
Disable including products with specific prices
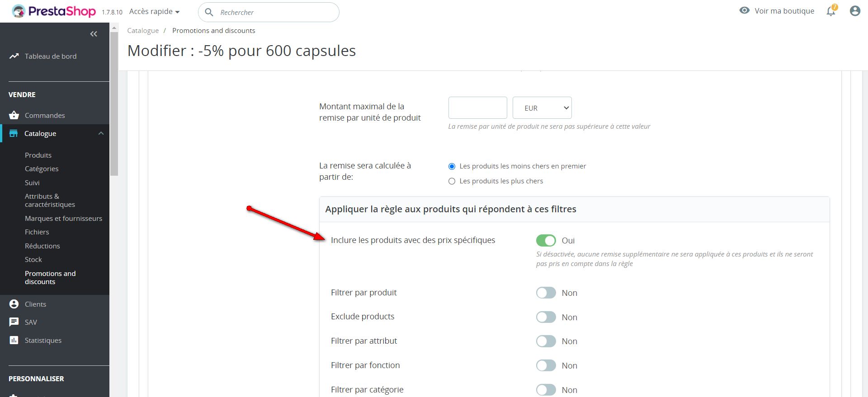click(x=546, y=240)
